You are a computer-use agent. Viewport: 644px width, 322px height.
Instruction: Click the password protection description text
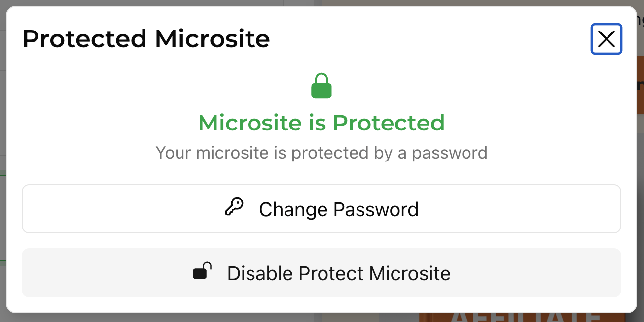(322, 153)
